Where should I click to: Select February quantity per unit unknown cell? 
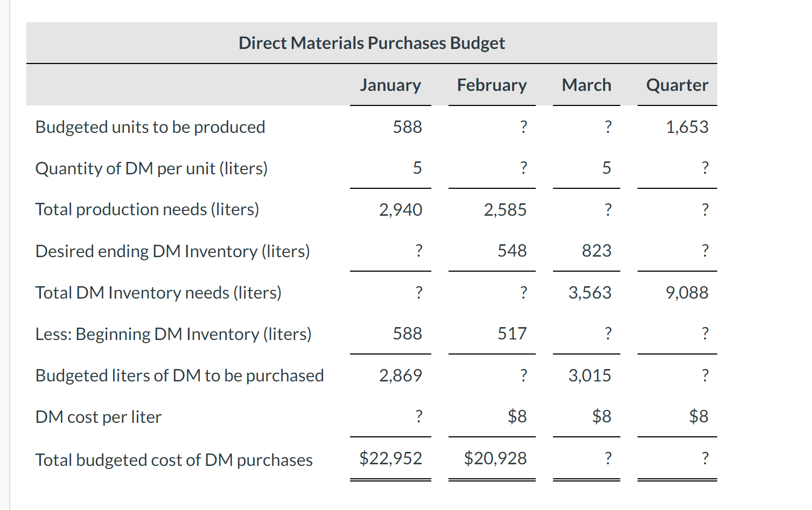click(x=523, y=168)
